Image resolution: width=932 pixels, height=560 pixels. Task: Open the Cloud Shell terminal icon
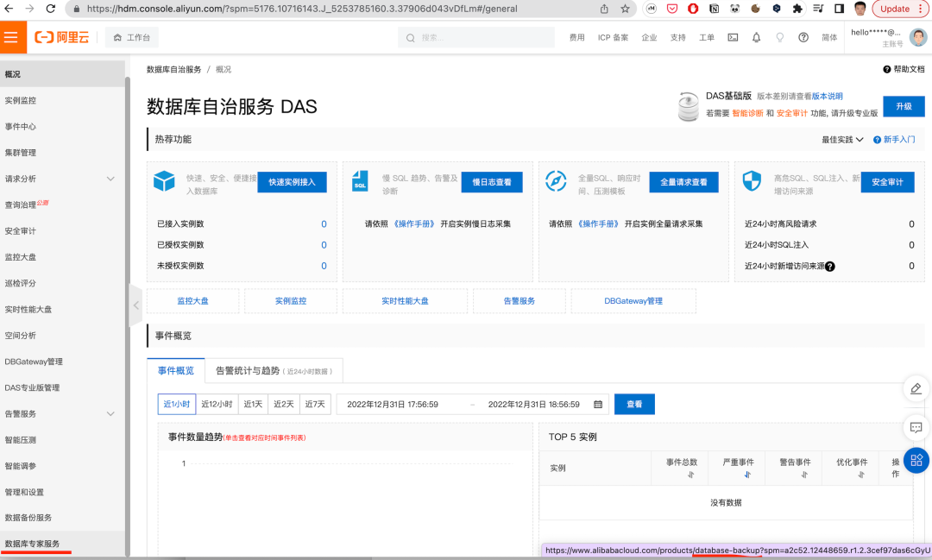pos(733,37)
